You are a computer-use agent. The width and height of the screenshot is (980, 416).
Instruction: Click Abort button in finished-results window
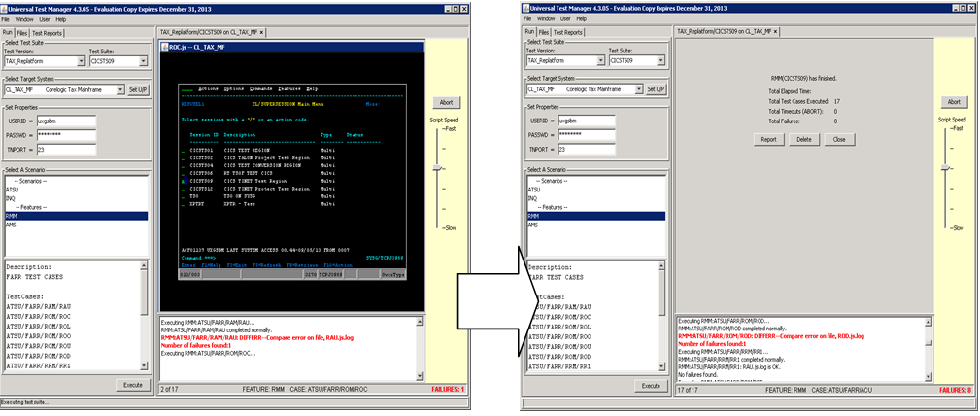click(955, 102)
